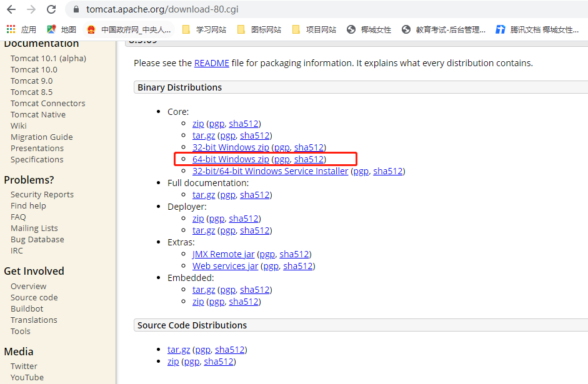This screenshot has height=384, width=588.
Task: Open the Wiki sidebar link
Action: click(x=18, y=126)
